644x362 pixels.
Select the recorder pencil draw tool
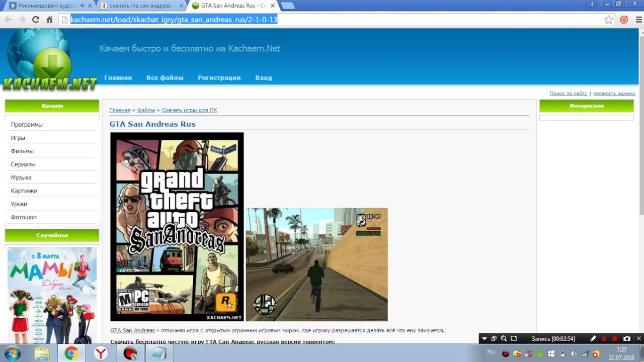coord(593,339)
